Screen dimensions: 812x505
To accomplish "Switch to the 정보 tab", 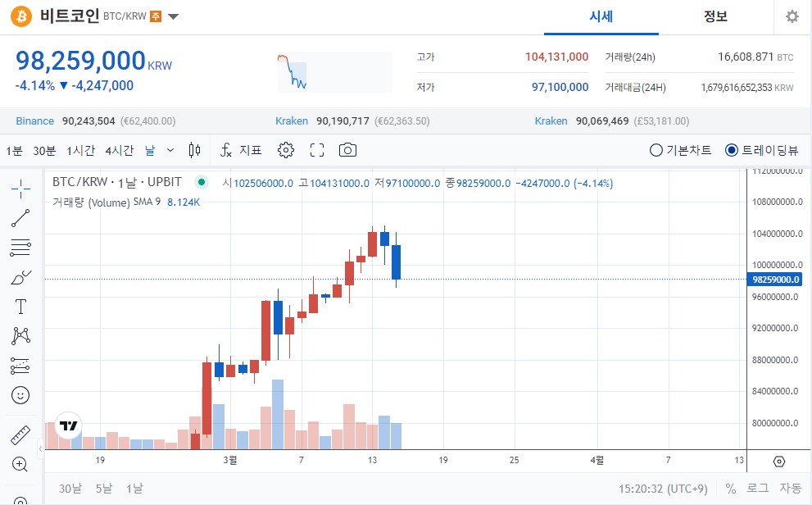I will 715,16.
